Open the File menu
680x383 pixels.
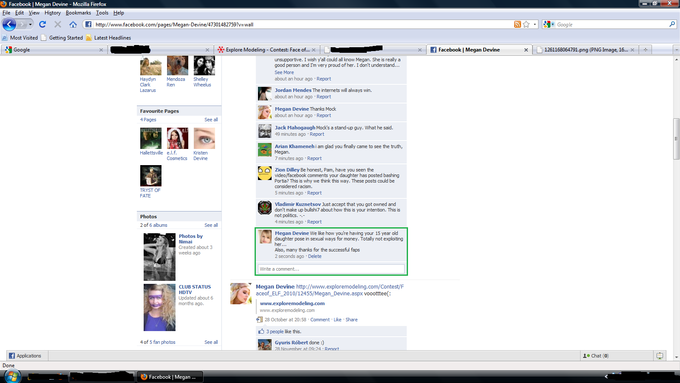pos(7,13)
